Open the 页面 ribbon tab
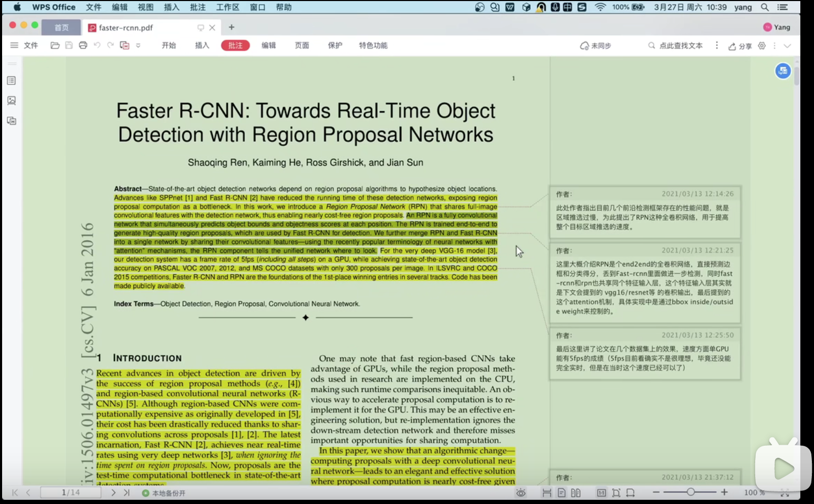 (x=302, y=46)
